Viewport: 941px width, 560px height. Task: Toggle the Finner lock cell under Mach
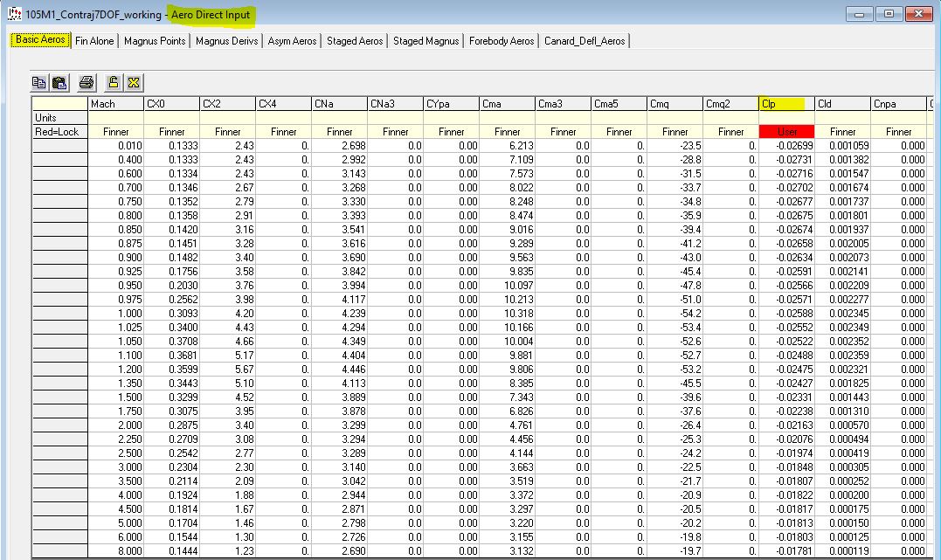coord(115,132)
